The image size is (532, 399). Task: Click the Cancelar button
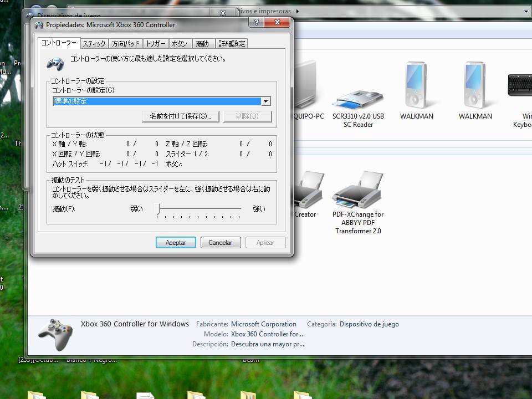221,243
